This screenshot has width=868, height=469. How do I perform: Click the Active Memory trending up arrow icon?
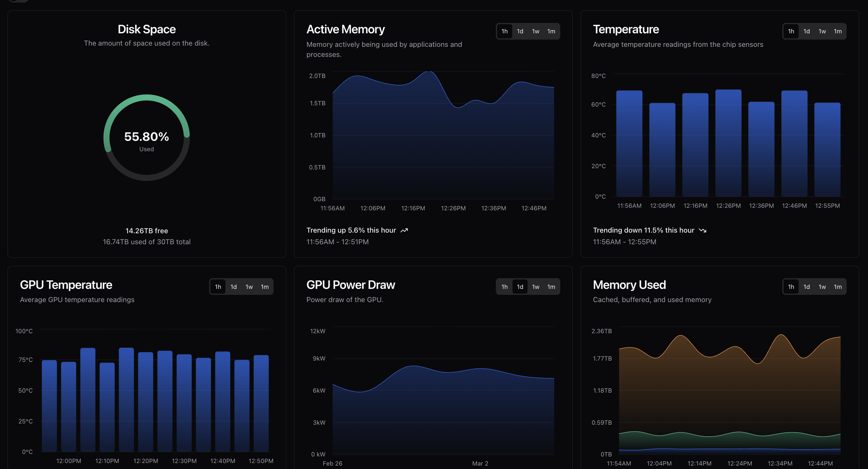point(404,230)
